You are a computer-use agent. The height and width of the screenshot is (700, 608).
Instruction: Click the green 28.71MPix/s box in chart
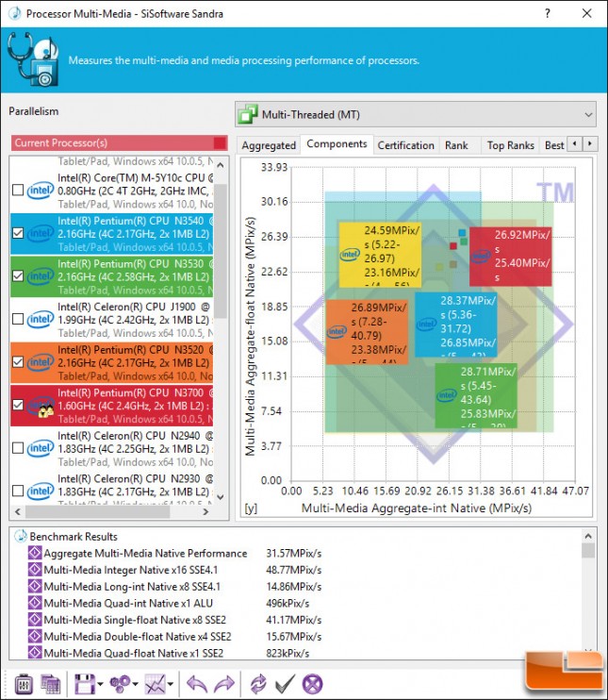[476, 396]
